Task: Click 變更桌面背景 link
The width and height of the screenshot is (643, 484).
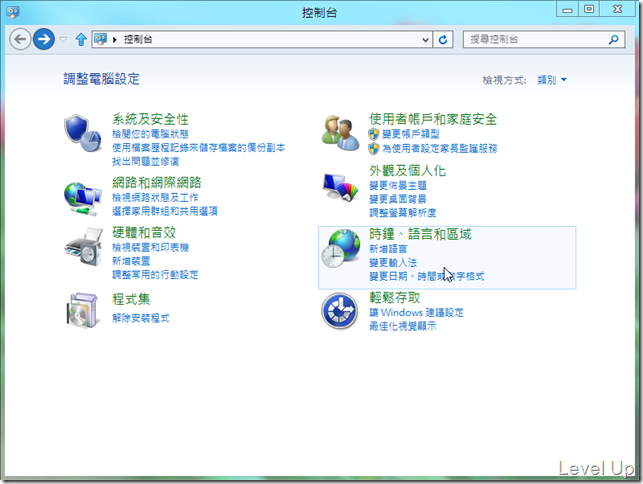Action: click(398, 199)
